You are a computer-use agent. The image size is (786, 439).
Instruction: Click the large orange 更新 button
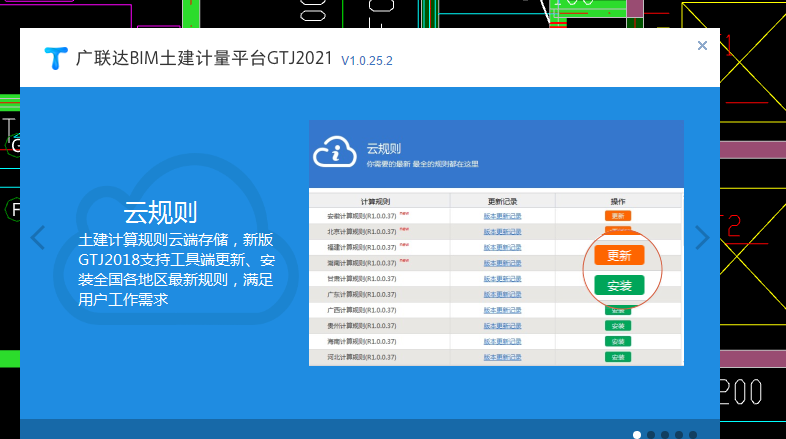click(x=619, y=256)
